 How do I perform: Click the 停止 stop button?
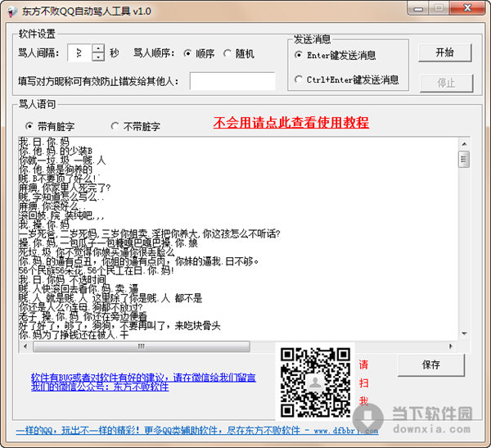pos(446,83)
